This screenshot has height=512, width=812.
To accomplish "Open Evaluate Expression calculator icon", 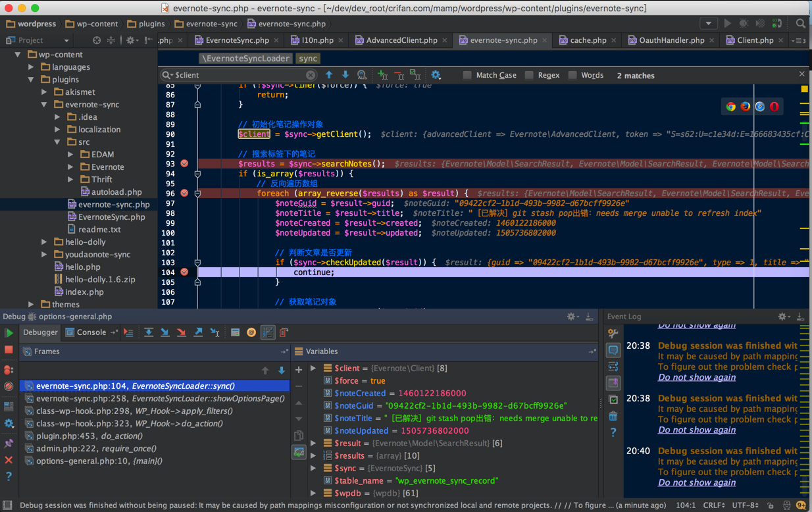I will (235, 333).
